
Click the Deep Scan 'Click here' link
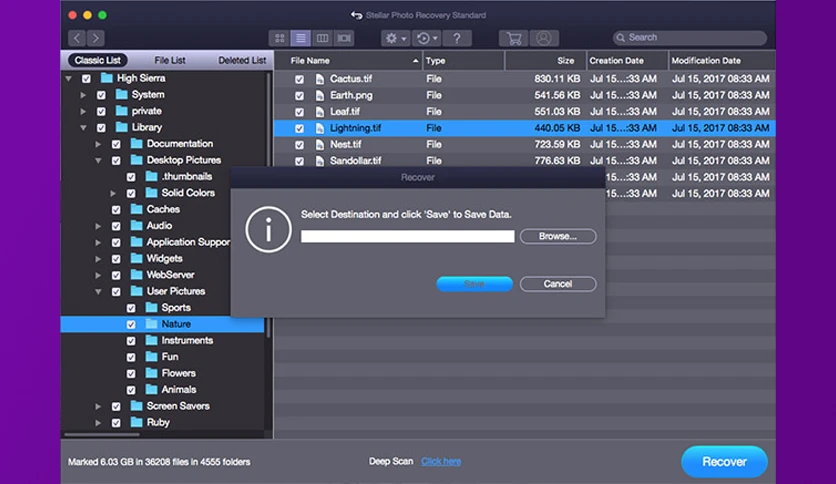441,462
